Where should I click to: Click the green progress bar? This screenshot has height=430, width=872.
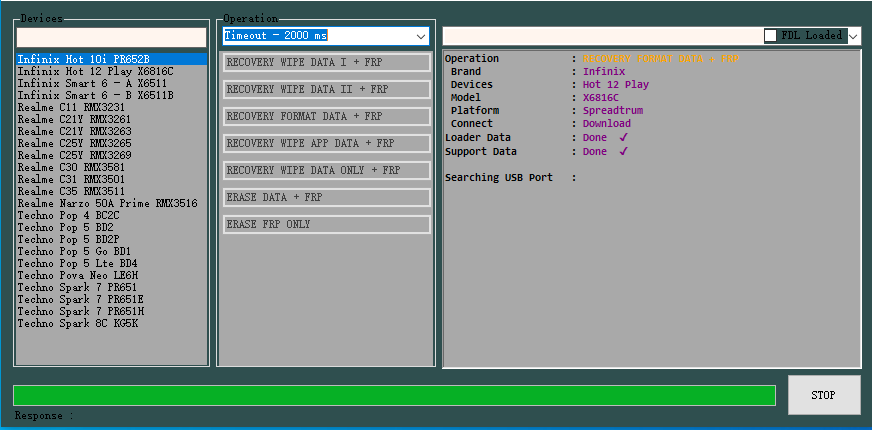click(394, 395)
